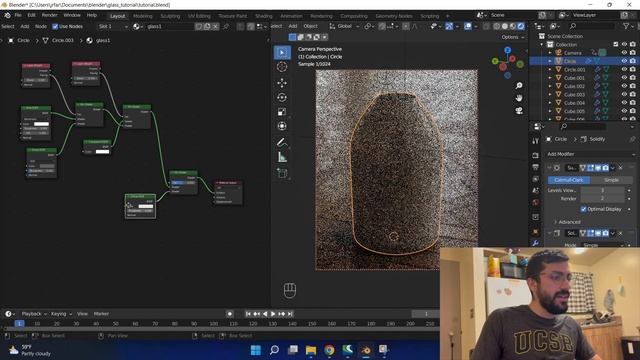
Task: Select the Simple subdivision button
Action: (611, 180)
